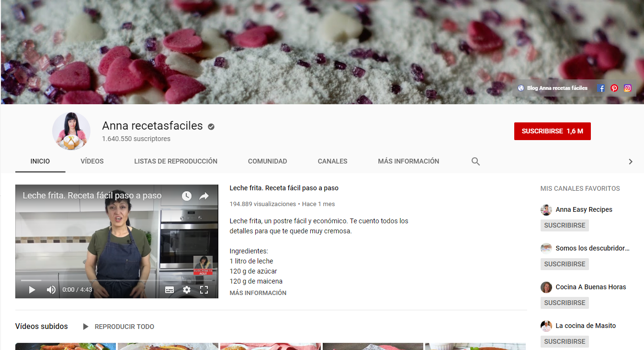The image size is (644, 350).
Task: Mute the video with the speaker icon
Action: pyautogui.click(x=51, y=290)
